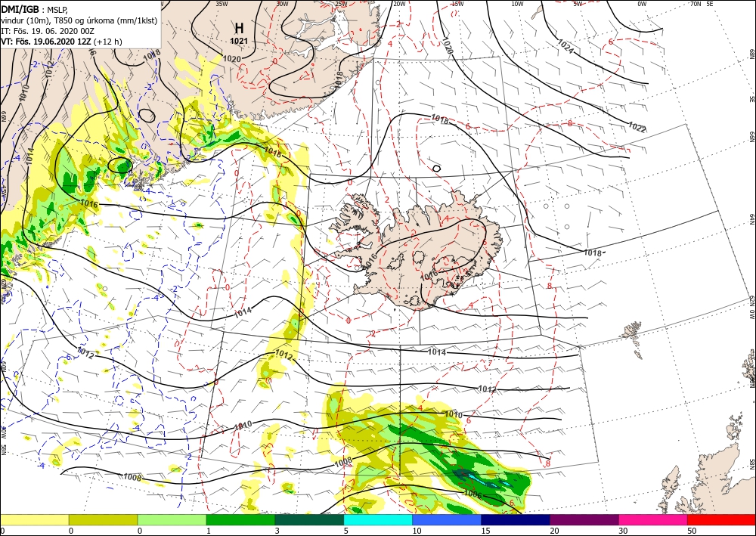The image size is (756, 536).
Task: Select the light green legend swatch
Action: point(172,519)
